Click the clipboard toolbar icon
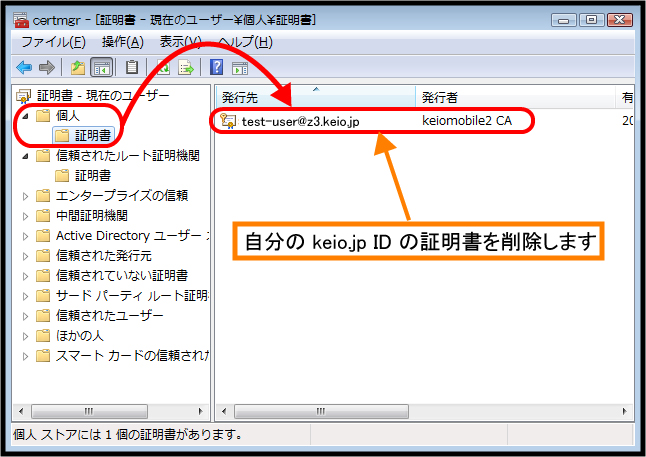Screen dimensions: 646x457 [x=132, y=67]
